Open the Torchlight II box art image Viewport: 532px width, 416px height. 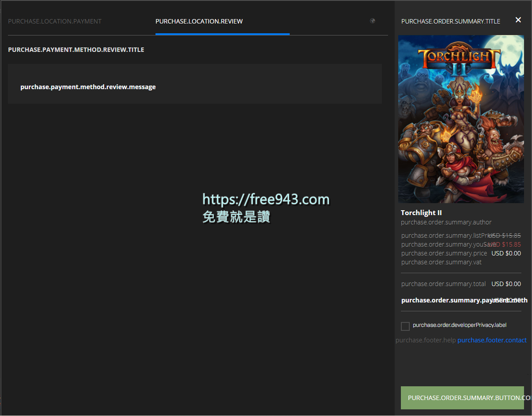pos(461,119)
